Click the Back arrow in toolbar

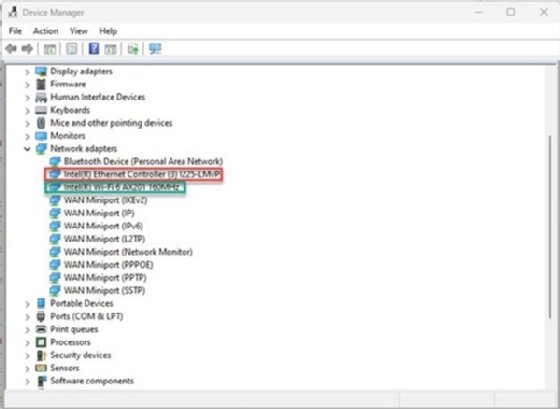click(11, 49)
